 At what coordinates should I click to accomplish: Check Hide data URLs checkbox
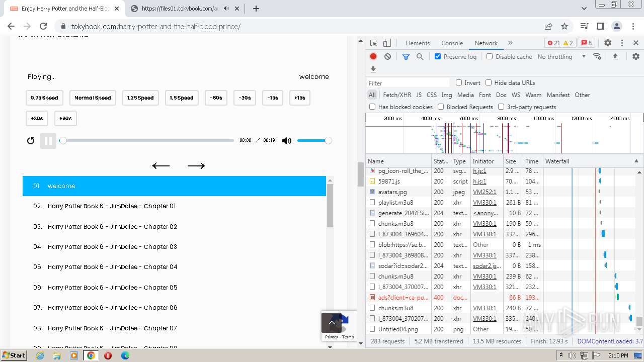click(x=489, y=82)
